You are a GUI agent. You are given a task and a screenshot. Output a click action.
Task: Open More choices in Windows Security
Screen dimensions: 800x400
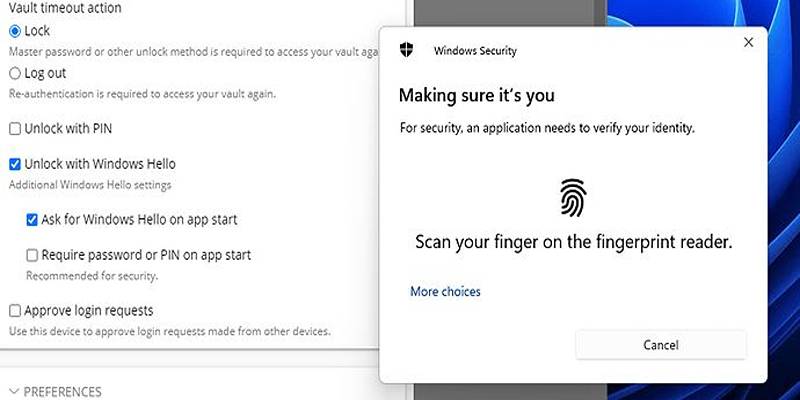445,291
